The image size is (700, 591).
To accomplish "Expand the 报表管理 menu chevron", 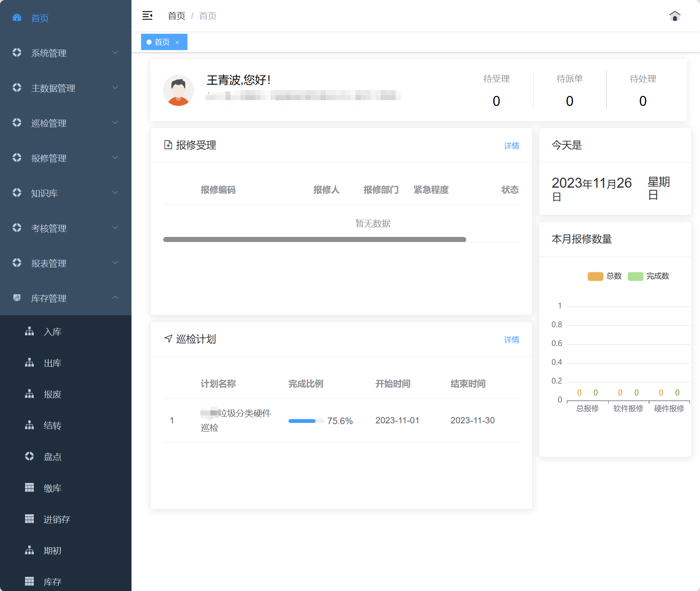I will [115, 263].
